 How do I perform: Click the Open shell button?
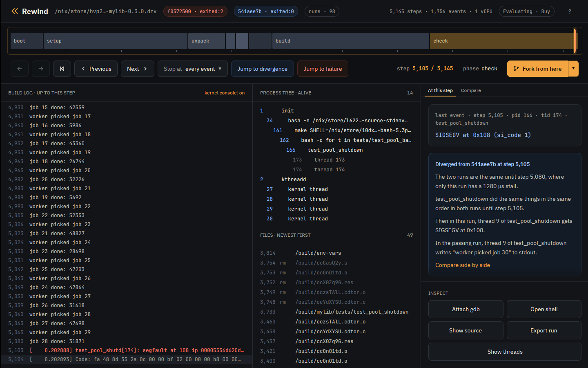[x=544, y=309]
